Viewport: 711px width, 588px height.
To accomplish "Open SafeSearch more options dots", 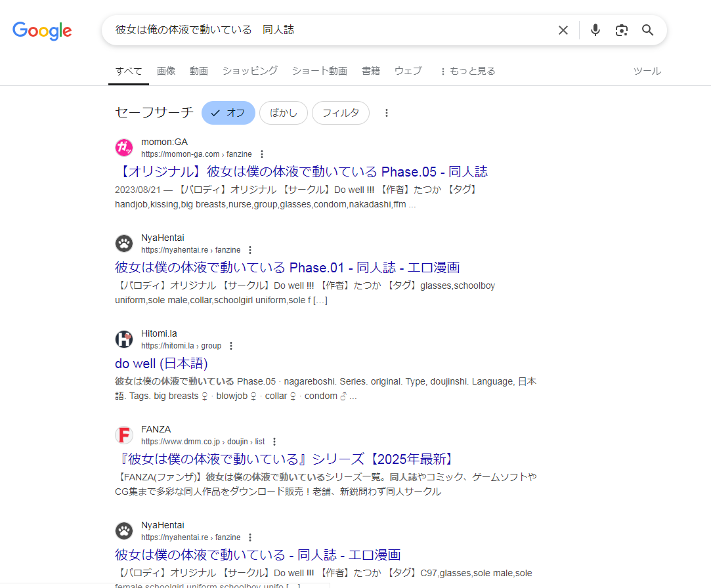I will 386,113.
